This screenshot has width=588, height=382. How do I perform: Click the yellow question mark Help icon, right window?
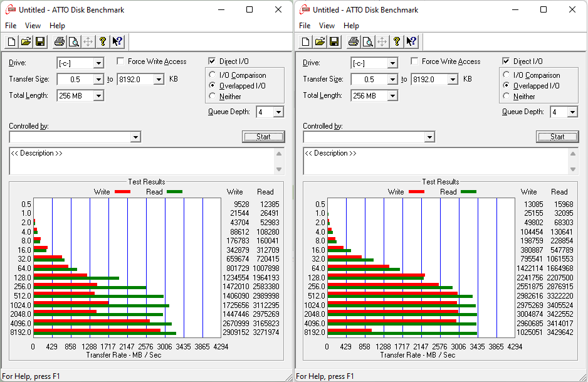tap(396, 41)
